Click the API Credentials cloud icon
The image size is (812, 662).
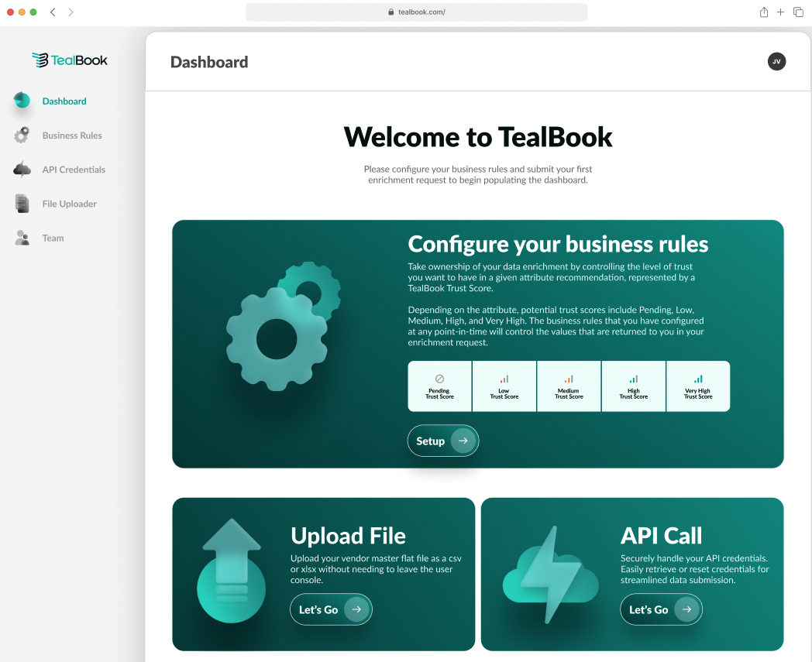click(x=22, y=170)
